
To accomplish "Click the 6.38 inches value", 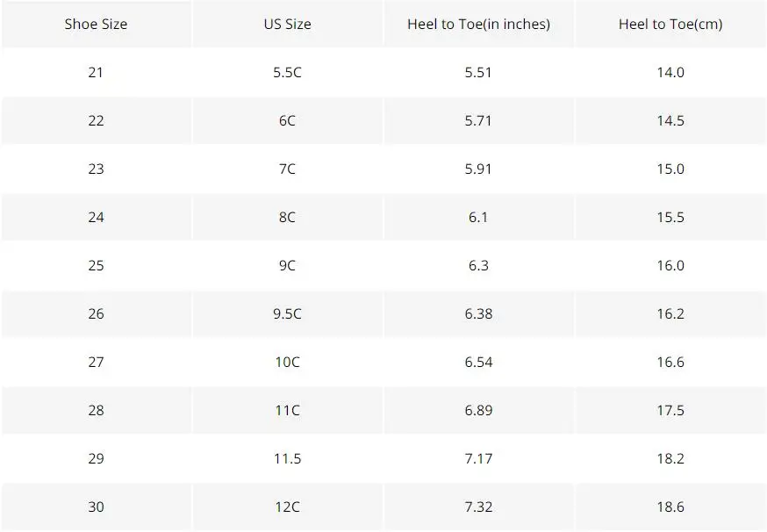I will pyautogui.click(x=478, y=313).
